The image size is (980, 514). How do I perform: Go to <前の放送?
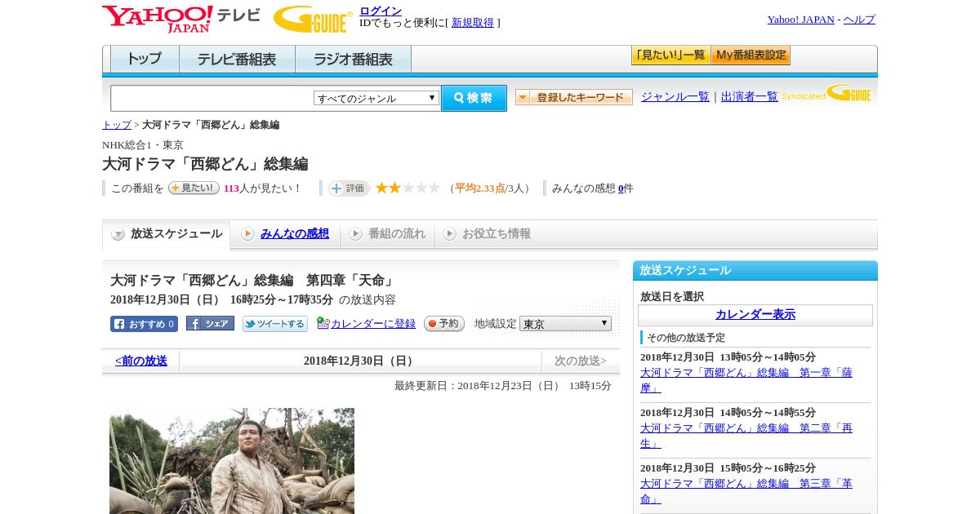click(x=141, y=361)
